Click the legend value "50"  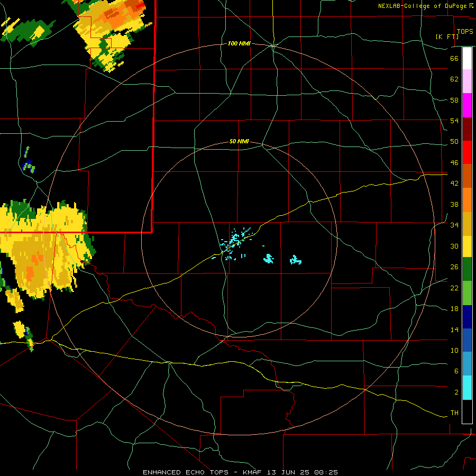click(x=454, y=142)
